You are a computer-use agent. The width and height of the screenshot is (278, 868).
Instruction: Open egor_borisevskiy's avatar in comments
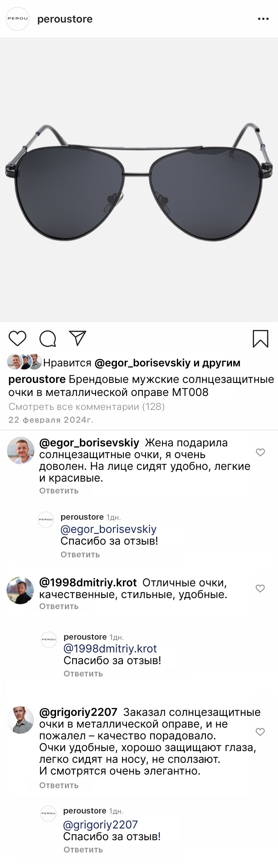click(x=20, y=450)
